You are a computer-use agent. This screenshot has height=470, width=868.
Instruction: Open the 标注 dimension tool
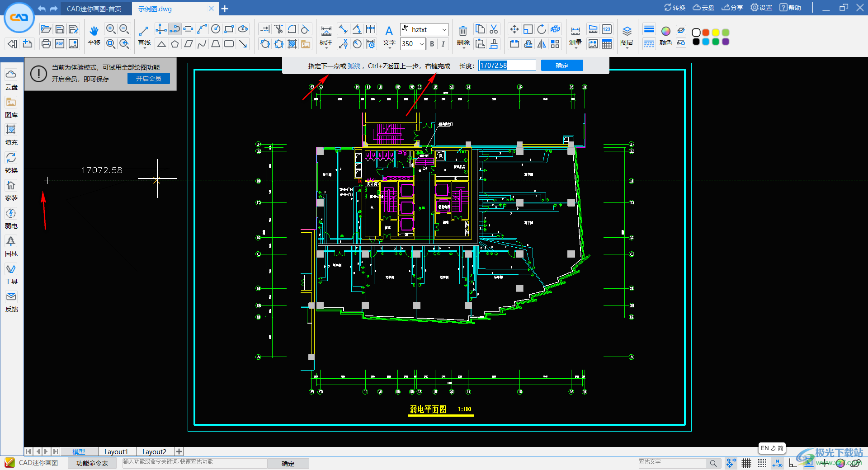coord(326,35)
